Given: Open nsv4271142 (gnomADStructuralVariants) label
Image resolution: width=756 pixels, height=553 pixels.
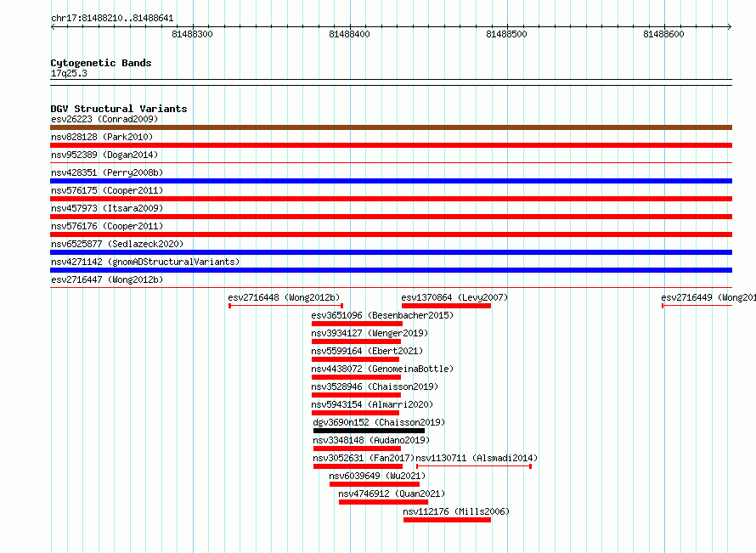Looking at the screenshot, I should [x=145, y=262].
